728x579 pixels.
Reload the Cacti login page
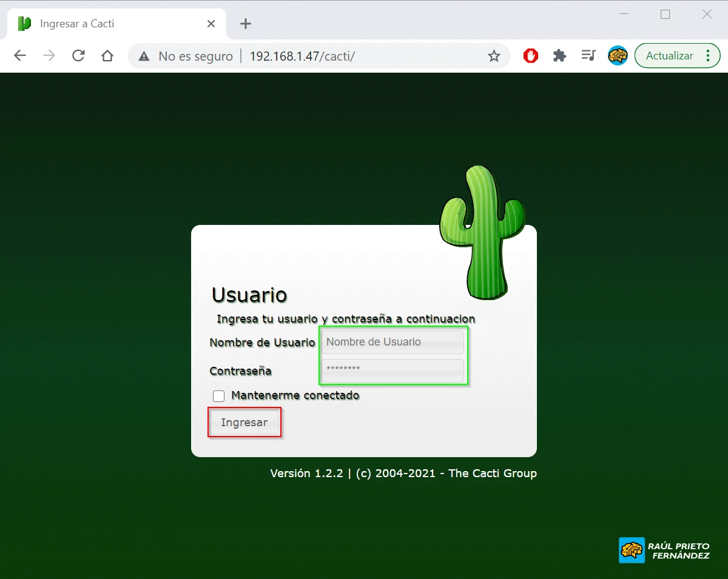(78, 55)
